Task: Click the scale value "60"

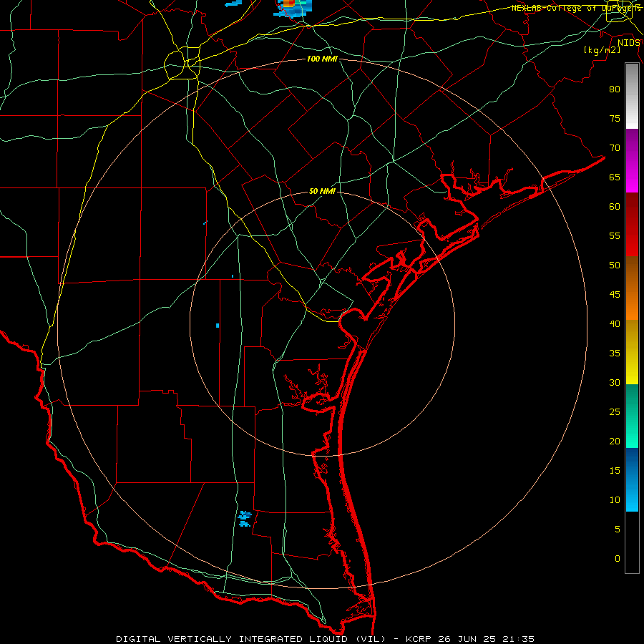Action: 615,207
